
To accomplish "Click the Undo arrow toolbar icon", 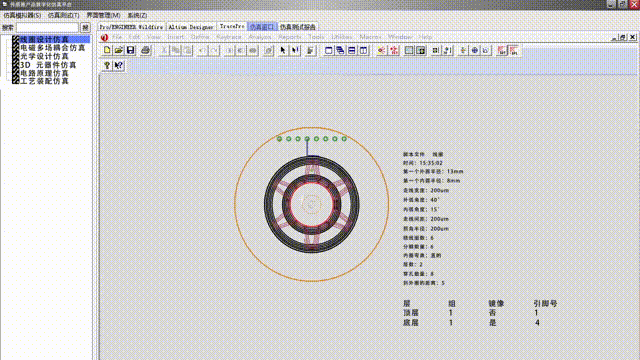I will pos(202,50).
